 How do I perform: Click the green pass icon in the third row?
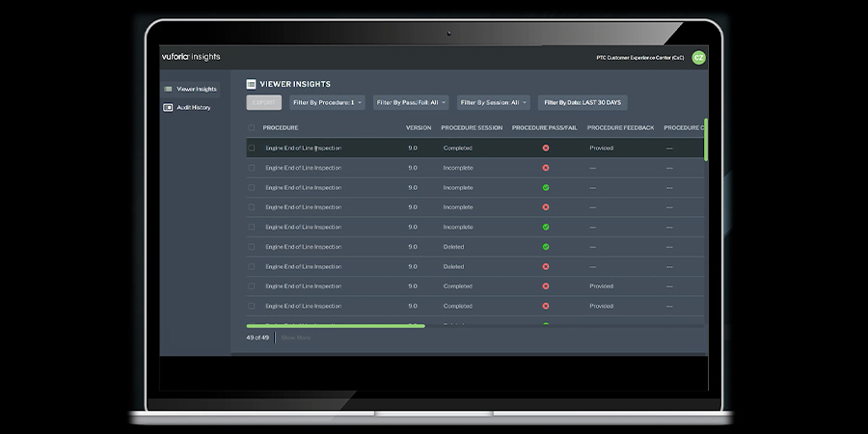[x=546, y=187]
